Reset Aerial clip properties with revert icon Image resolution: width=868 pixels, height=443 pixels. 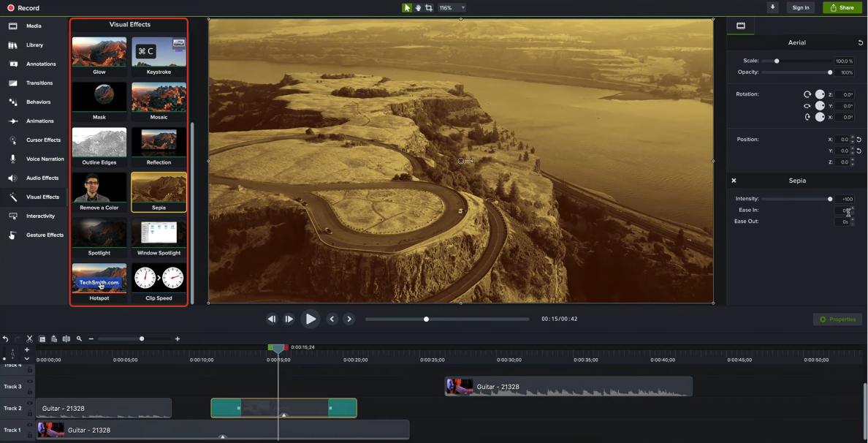(860, 42)
